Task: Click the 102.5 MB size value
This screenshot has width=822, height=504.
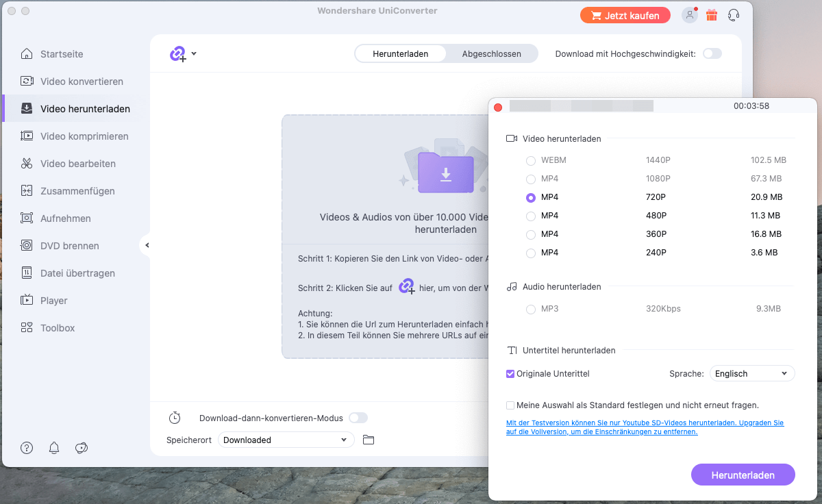Action: 769,160
